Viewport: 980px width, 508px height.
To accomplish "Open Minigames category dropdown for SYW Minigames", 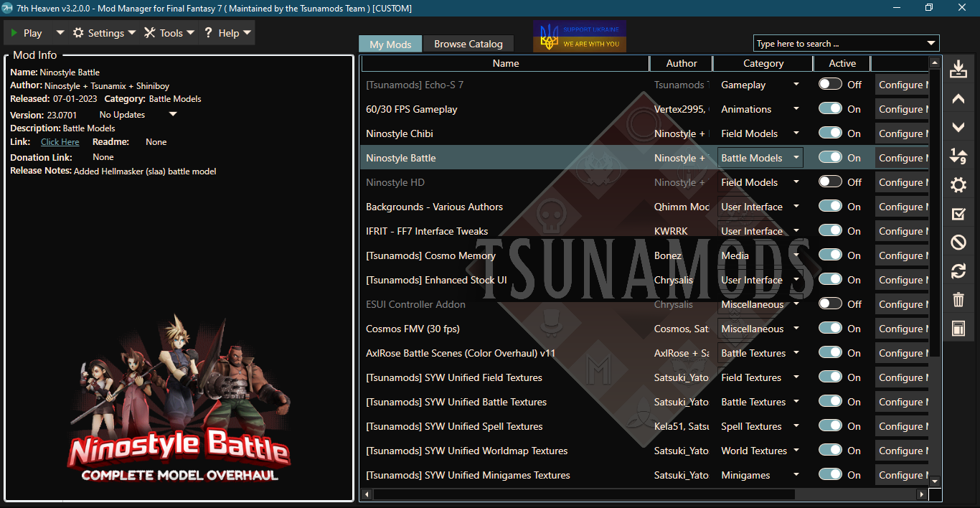I will coord(796,475).
